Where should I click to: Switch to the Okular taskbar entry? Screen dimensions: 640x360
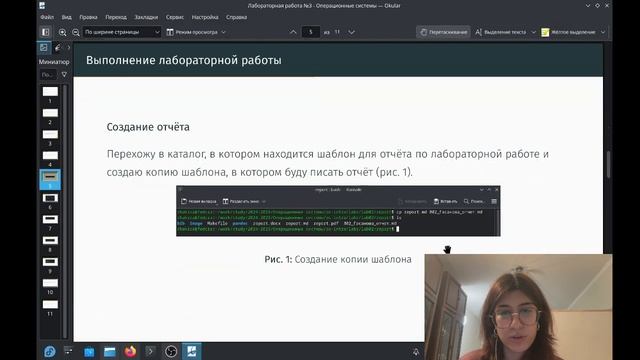[x=191, y=351]
